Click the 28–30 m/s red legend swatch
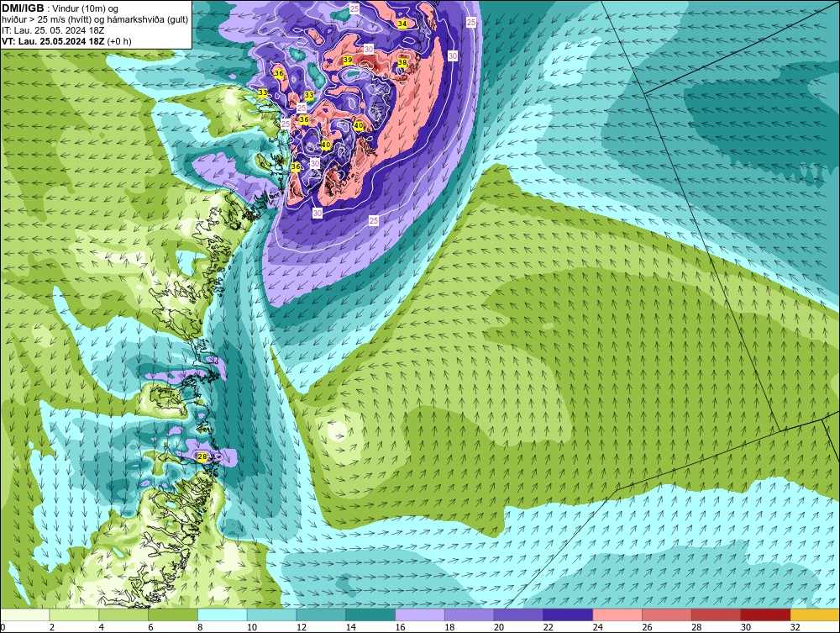Screen dimensions: 840x633 click(x=717, y=615)
